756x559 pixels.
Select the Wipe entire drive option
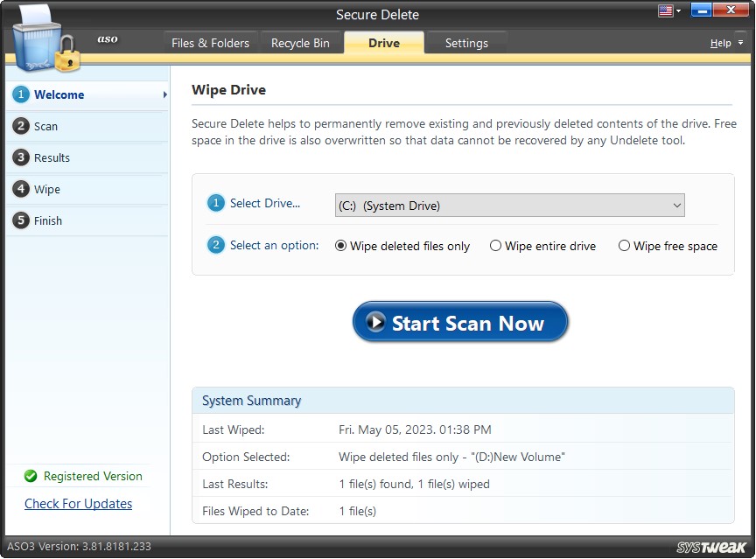tap(496, 246)
